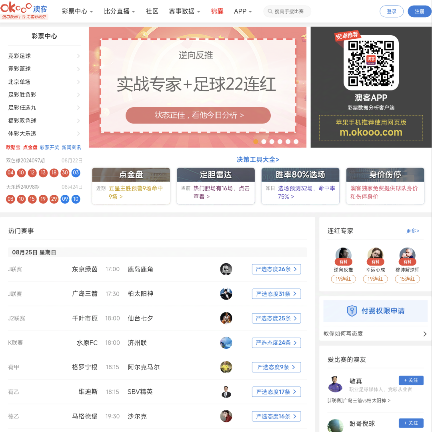Open 决策工具大全 link
Image resolution: width=432 pixels, height=432 pixels.
pyautogui.click(x=258, y=159)
